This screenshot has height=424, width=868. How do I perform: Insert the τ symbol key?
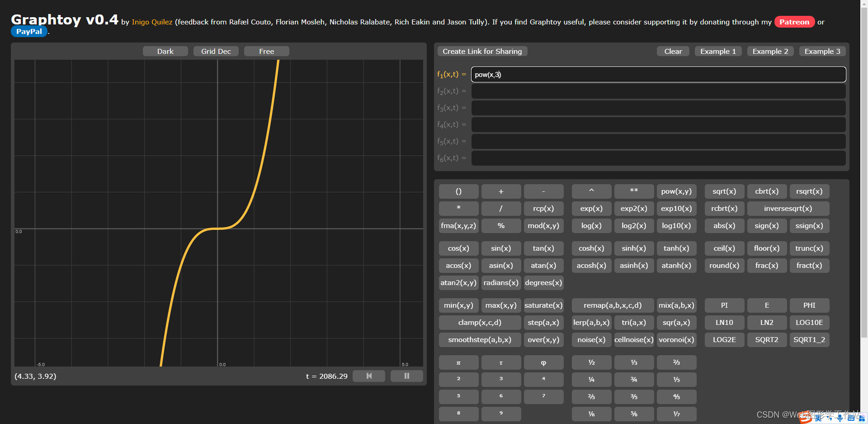click(x=501, y=362)
